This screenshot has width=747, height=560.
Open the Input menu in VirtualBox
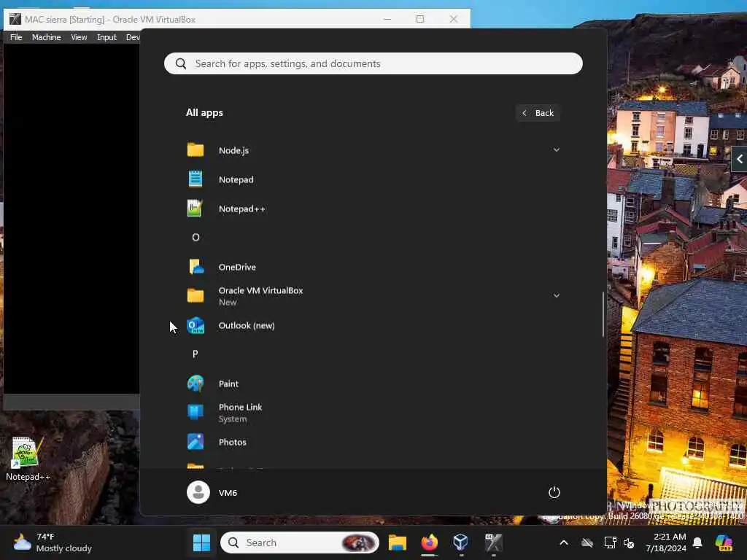point(107,37)
